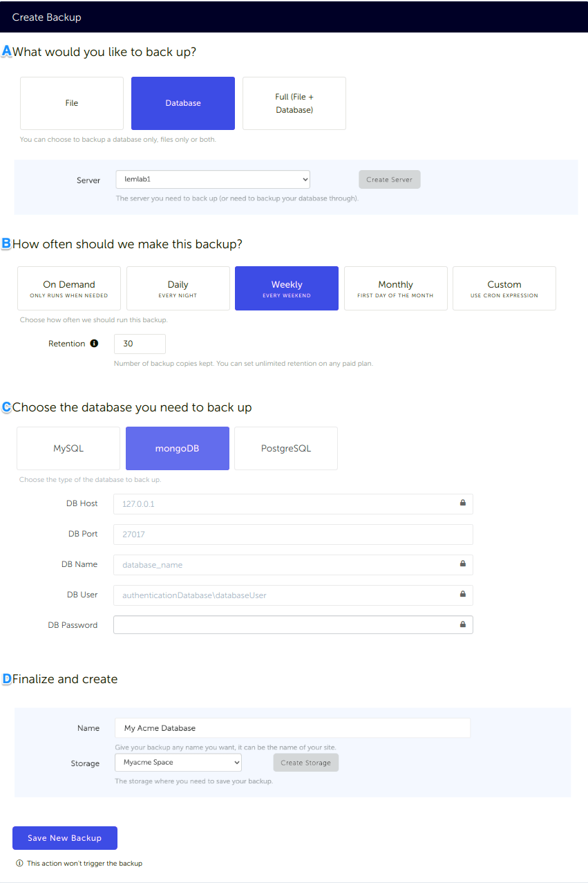
Task: Click the Retention info icon
Action: tap(95, 343)
